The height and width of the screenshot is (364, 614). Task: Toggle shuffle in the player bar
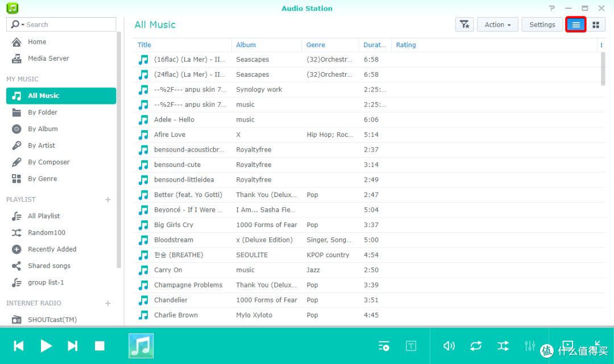(503, 346)
